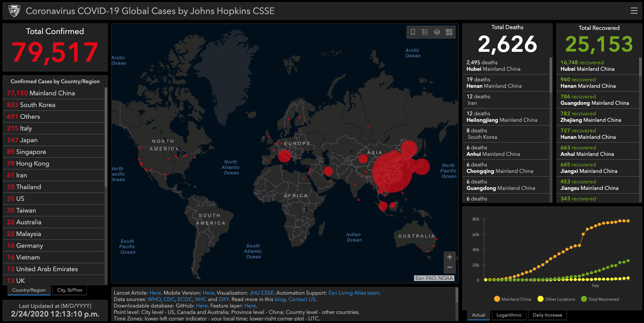The image size is (644, 323).
Task: Show the map legend list
Action: tap(425, 32)
